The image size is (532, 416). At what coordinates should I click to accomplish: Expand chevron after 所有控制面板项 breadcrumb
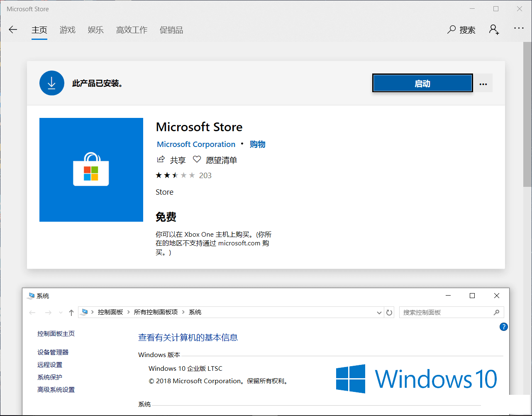183,312
